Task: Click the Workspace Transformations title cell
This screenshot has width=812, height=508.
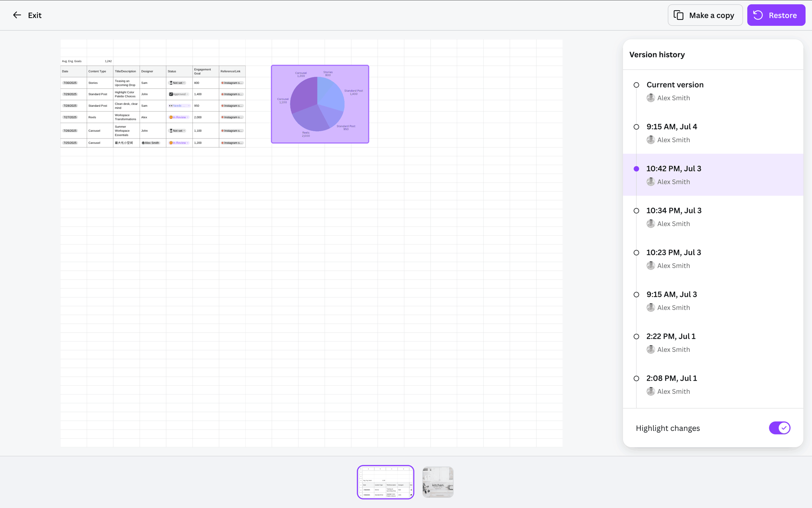Action: (x=126, y=117)
